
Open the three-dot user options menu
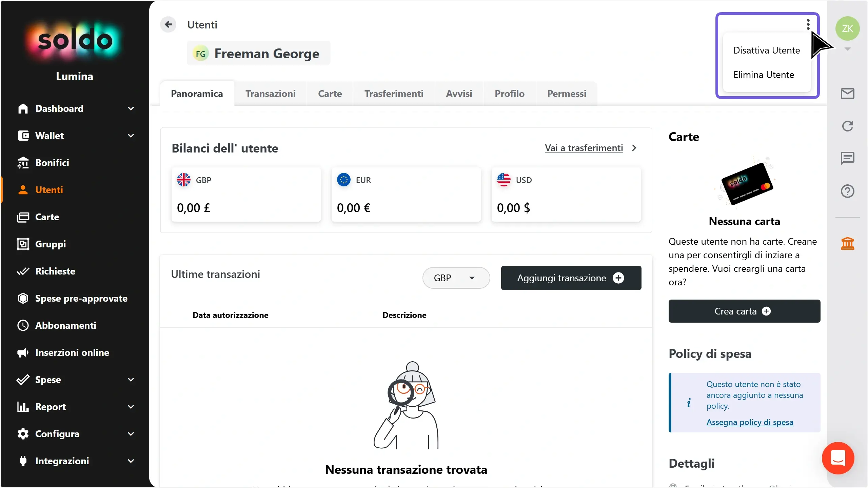808,24
